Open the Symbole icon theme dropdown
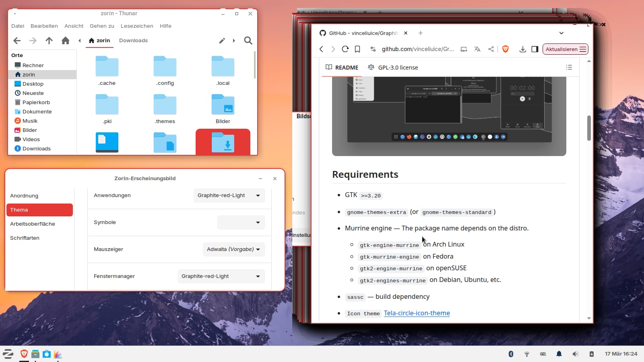Image resolution: width=644 pixels, height=362 pixels. coord(241,222)
